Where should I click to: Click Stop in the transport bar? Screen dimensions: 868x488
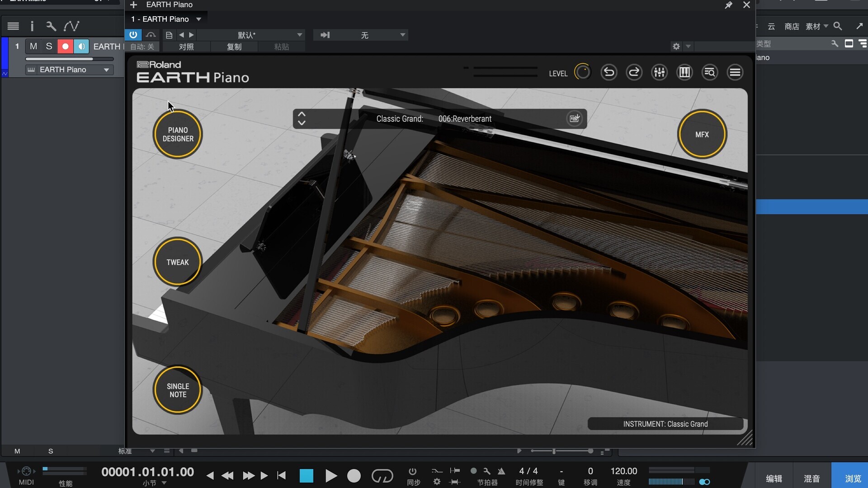tap(307, 476)
